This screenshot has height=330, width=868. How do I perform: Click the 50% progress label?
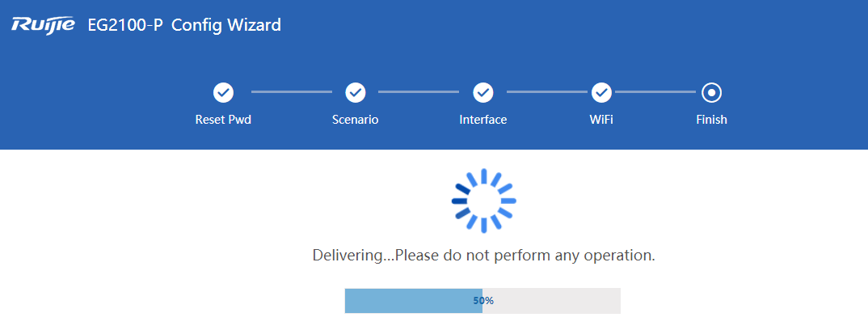pyautogui.click(x=483, y=300)
